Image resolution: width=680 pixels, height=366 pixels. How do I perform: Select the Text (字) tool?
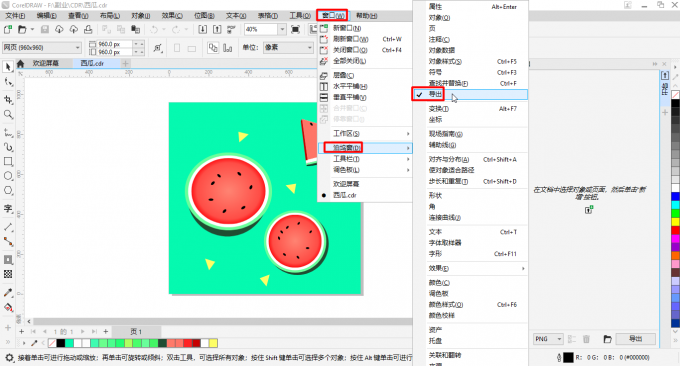point(8,209)
